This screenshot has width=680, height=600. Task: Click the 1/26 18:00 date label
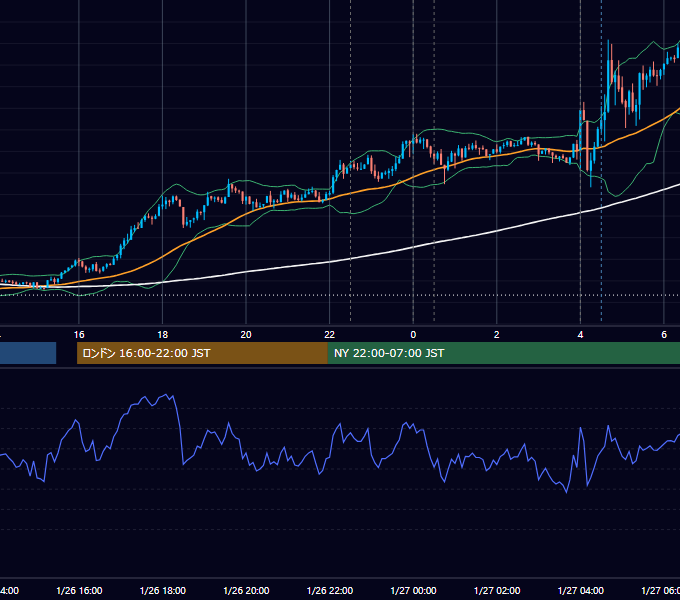pos(163,590)
